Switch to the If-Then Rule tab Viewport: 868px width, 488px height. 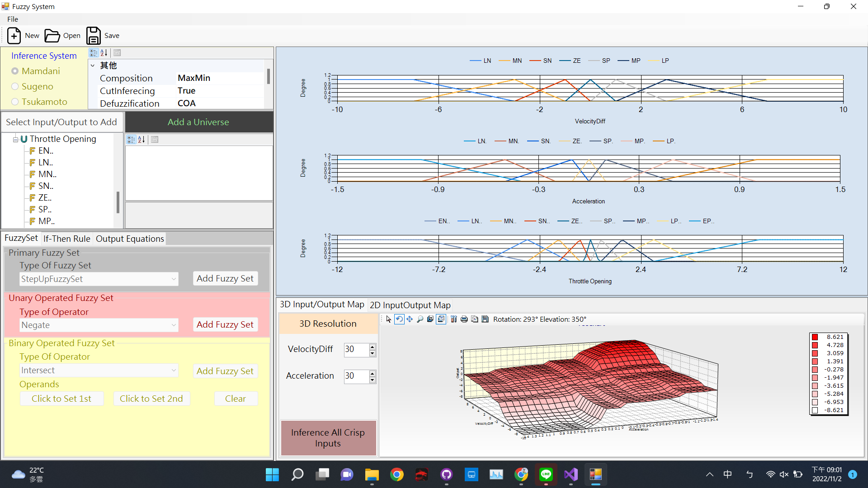click(x=66, y=239)
